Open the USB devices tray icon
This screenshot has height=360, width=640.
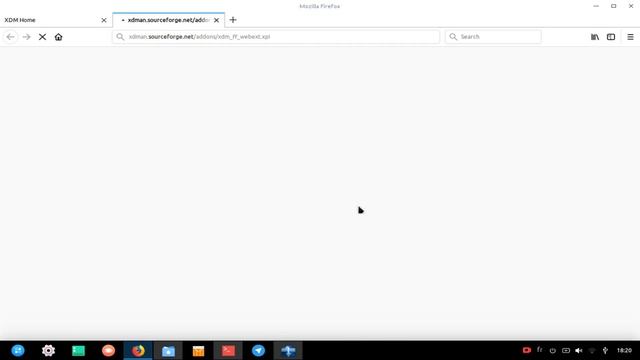click(605, 351)
